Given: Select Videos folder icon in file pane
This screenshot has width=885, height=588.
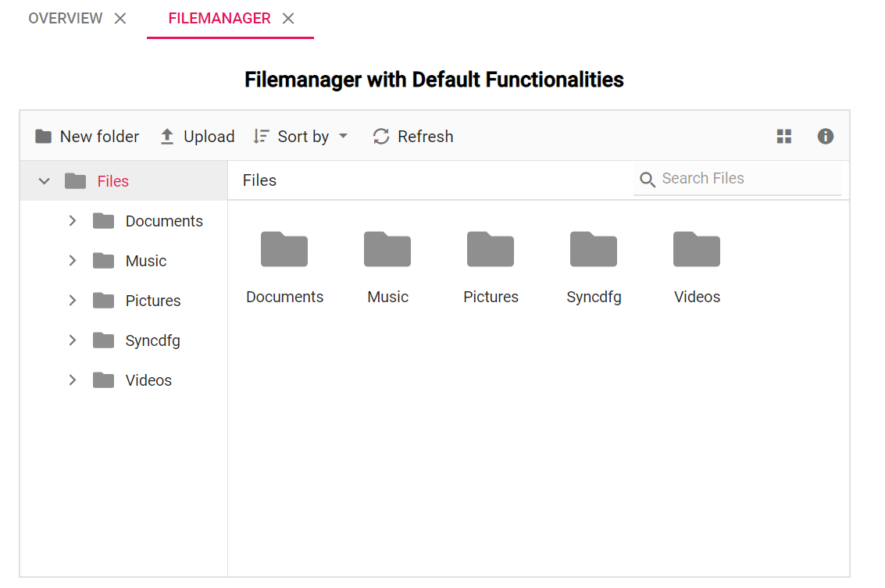Looking at the screenshot, I should (697, 249).
